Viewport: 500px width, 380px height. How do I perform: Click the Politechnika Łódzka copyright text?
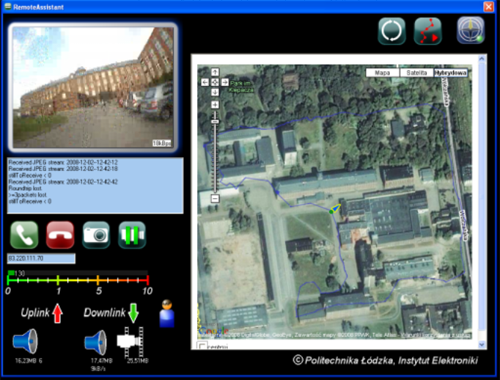(x=385, y=360)
